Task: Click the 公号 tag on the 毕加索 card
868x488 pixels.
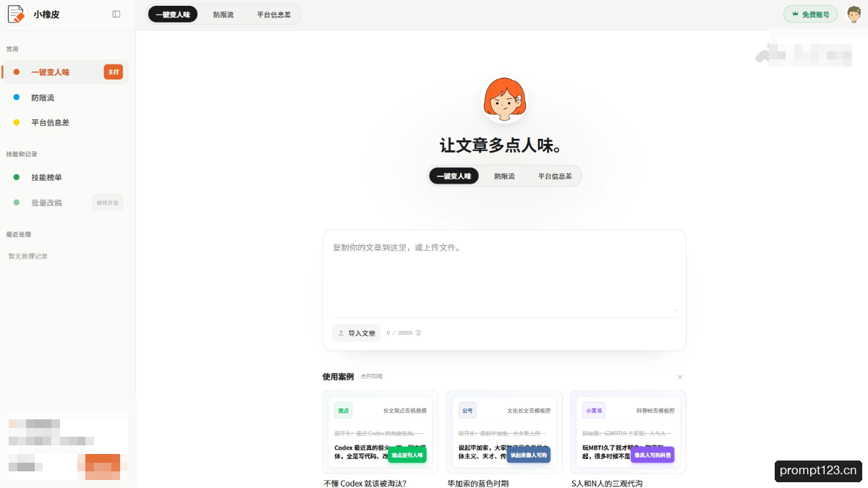Action: 467,411
